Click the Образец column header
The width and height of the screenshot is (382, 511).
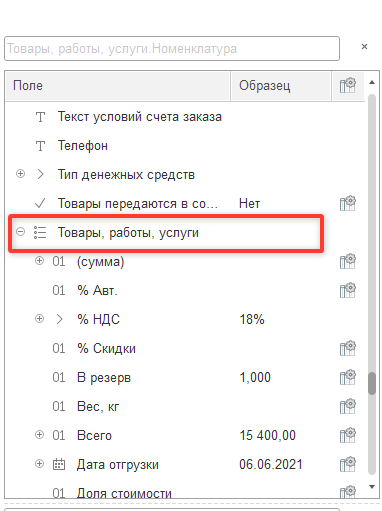281,86
